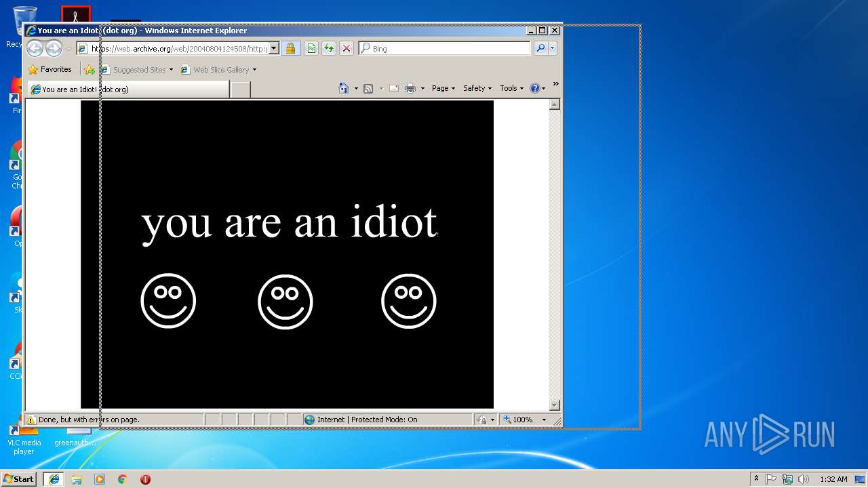Open a new blank tab
This screenshot has width=868, height=488.
(x=240, y=89)
